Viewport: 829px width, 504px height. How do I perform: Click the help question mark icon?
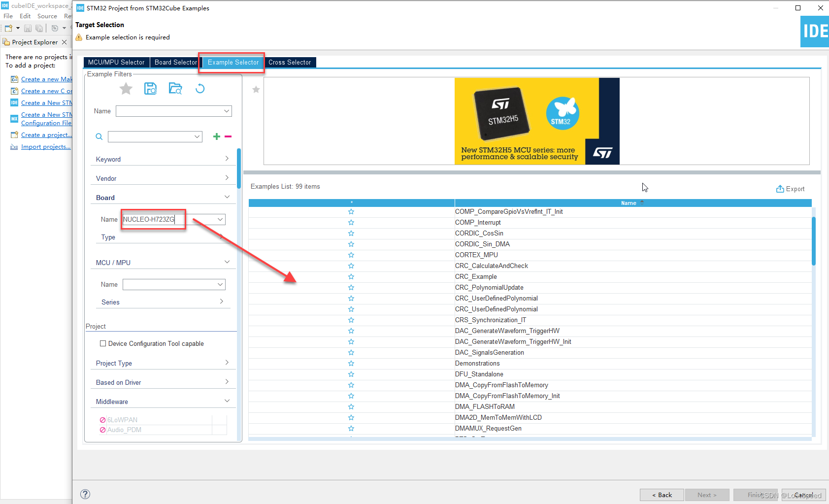point(85,494)
